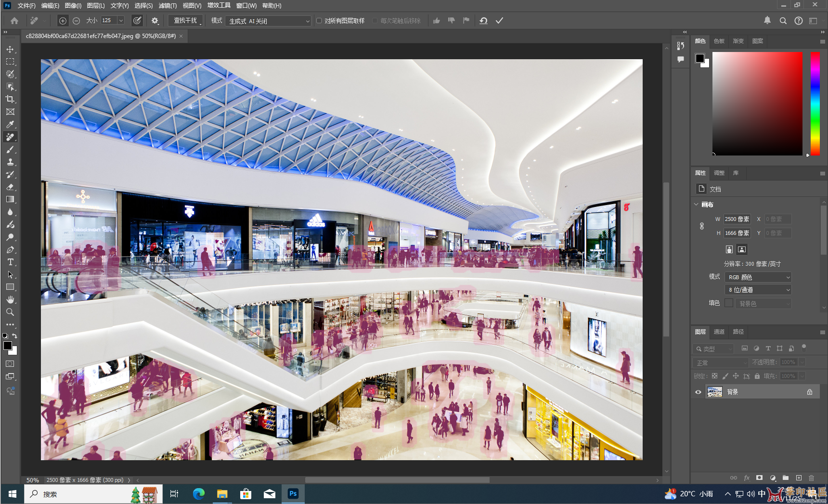
Task: Toggle pixel layer filter icon
Action: coord(744,348)
